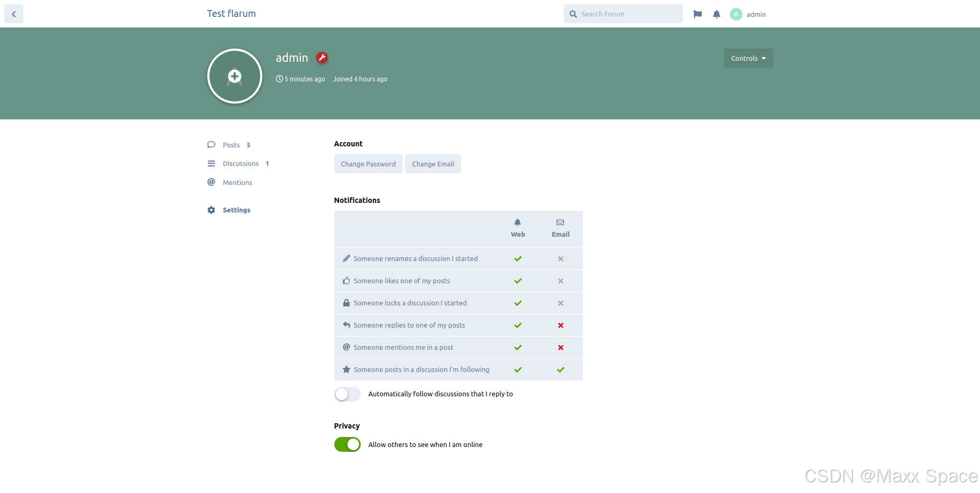980x493 pixels.
Task: Open the Posts section
Action: (x=231, y=145)
